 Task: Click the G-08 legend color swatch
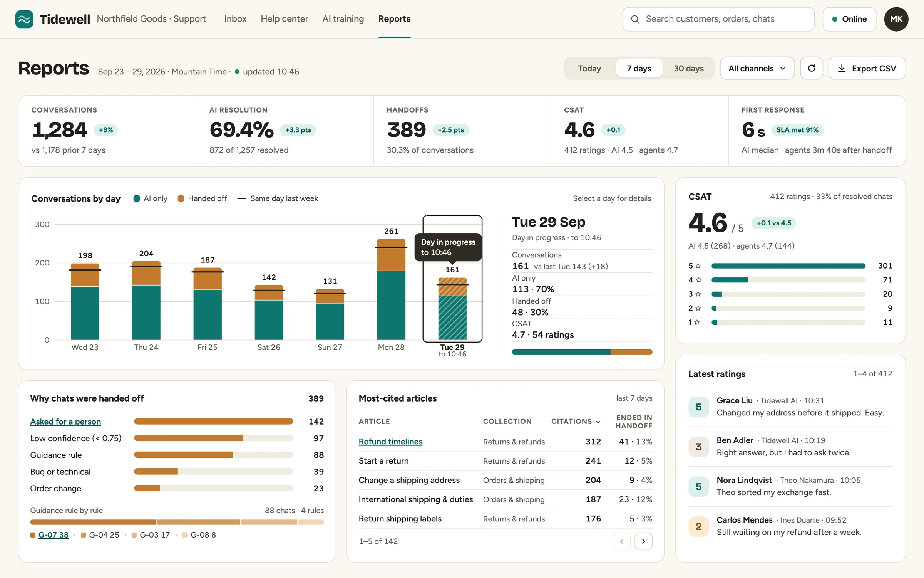184,535
